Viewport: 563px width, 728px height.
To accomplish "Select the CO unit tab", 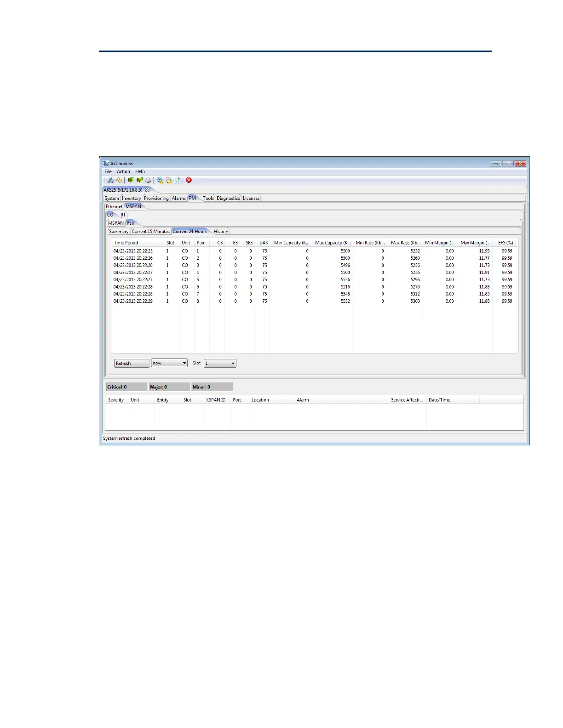I will pyautogui.click(x=110, y=215).
